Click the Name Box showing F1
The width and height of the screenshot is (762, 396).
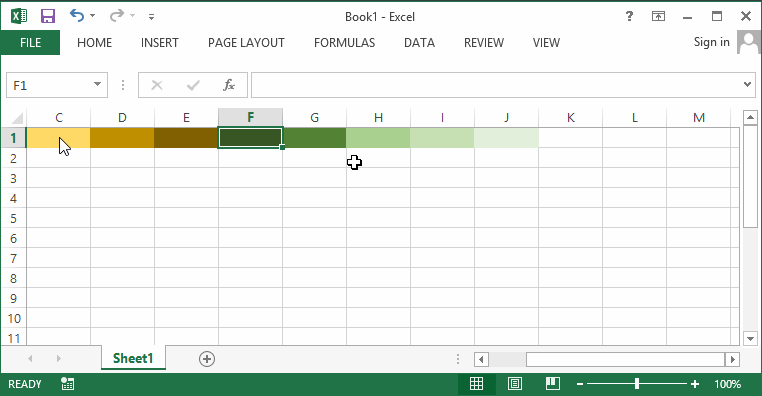tap(49, 86)
